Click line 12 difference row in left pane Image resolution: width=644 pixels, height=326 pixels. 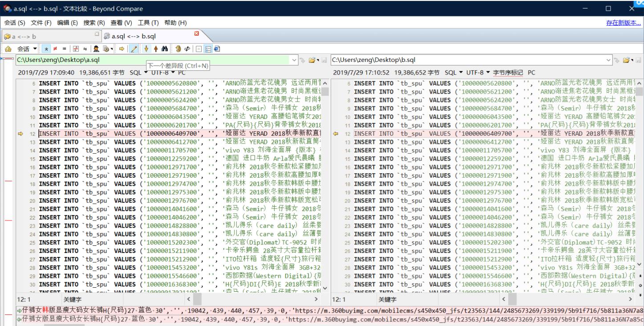coord(180,133)
